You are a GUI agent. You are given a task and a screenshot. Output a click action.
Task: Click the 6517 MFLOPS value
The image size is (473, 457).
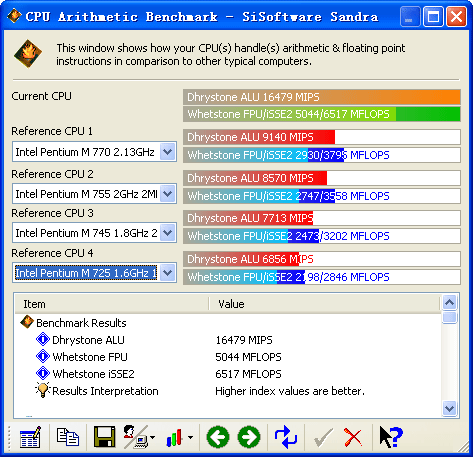pos(248,374)
